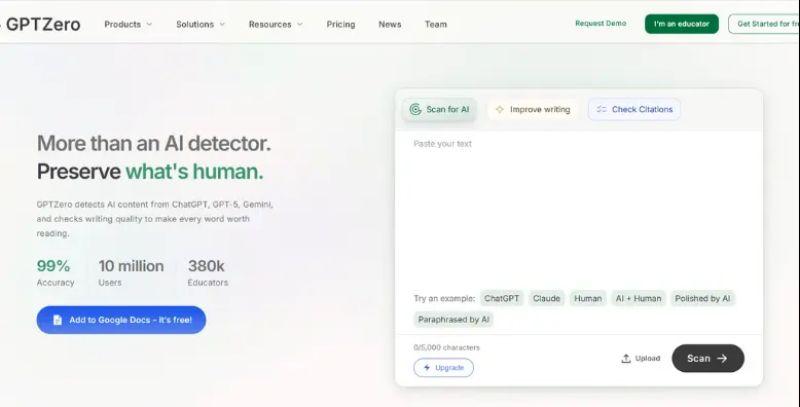Try the Human example

point(588,298)
